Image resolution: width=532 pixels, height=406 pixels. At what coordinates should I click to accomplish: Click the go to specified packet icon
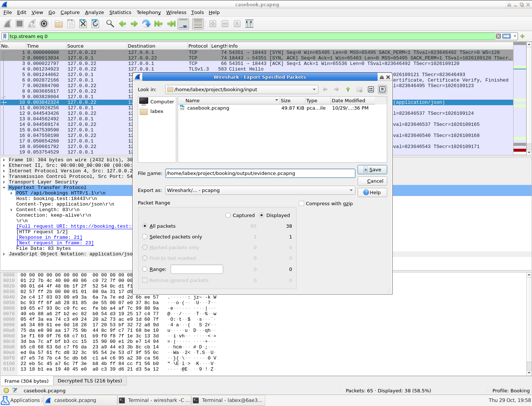[x=146, y=24]
